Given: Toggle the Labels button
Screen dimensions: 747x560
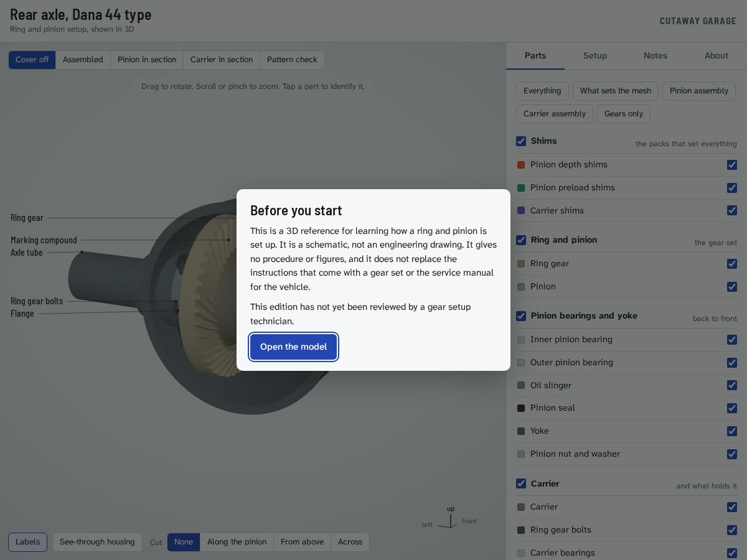Looking at the screenshot, I should (27, 542).
